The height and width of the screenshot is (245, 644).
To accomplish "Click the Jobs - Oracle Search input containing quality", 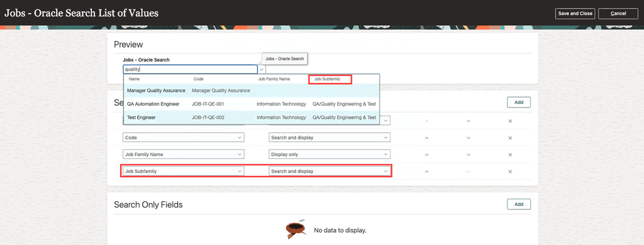I will click(190, 70).
